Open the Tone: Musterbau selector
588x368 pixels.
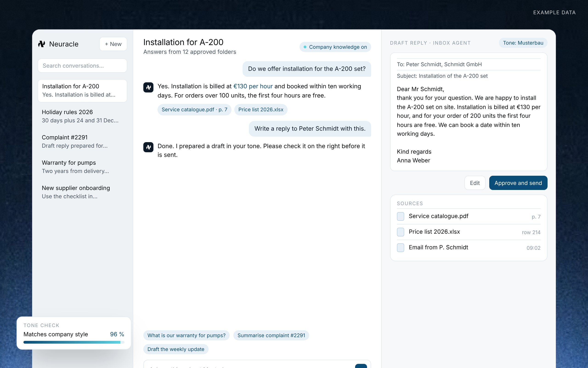[523, 43]
